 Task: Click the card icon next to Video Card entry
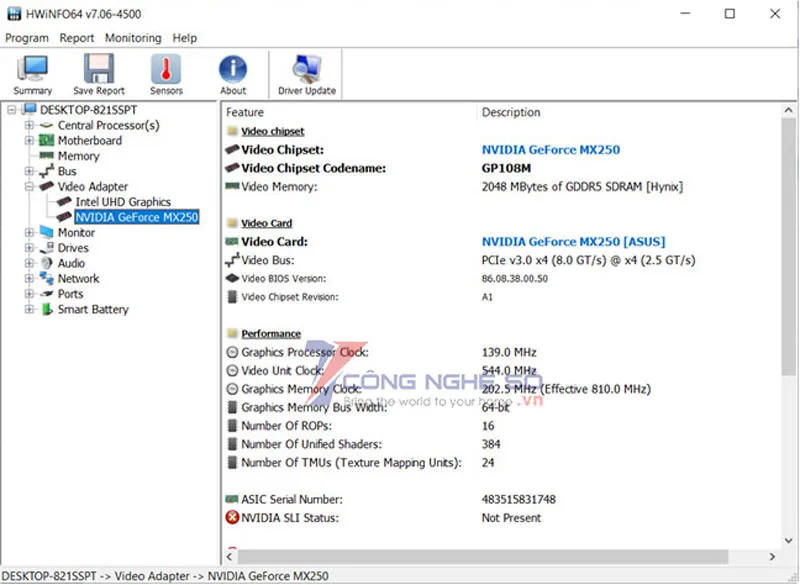232,241
